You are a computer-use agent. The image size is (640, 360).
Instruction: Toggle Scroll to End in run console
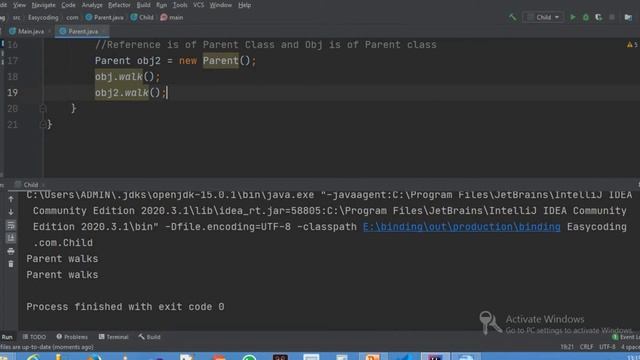[11, 238]
